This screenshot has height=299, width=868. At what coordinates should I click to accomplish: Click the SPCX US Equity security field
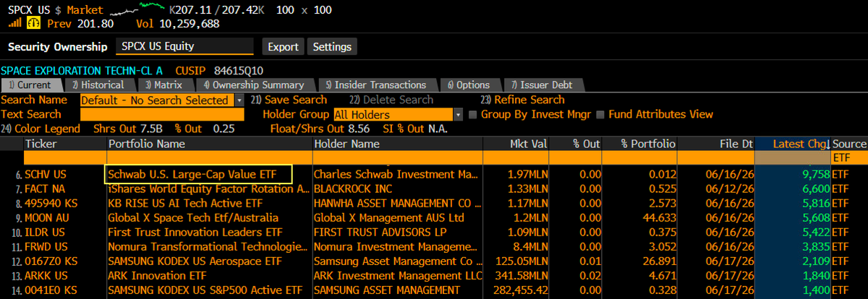coord(185,47)
